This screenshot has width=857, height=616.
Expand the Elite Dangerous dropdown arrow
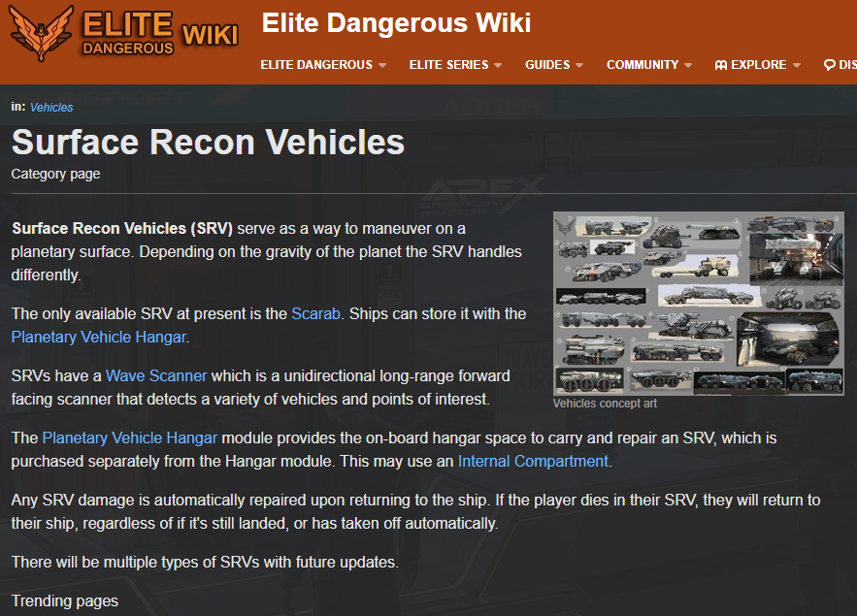click(382, 65)
